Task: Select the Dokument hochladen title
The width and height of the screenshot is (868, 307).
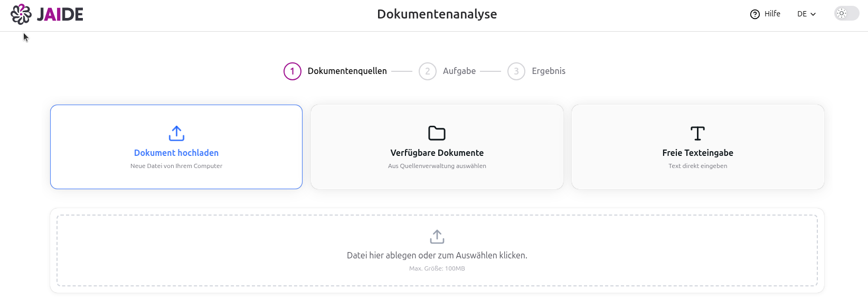Action: pos(176,153)
